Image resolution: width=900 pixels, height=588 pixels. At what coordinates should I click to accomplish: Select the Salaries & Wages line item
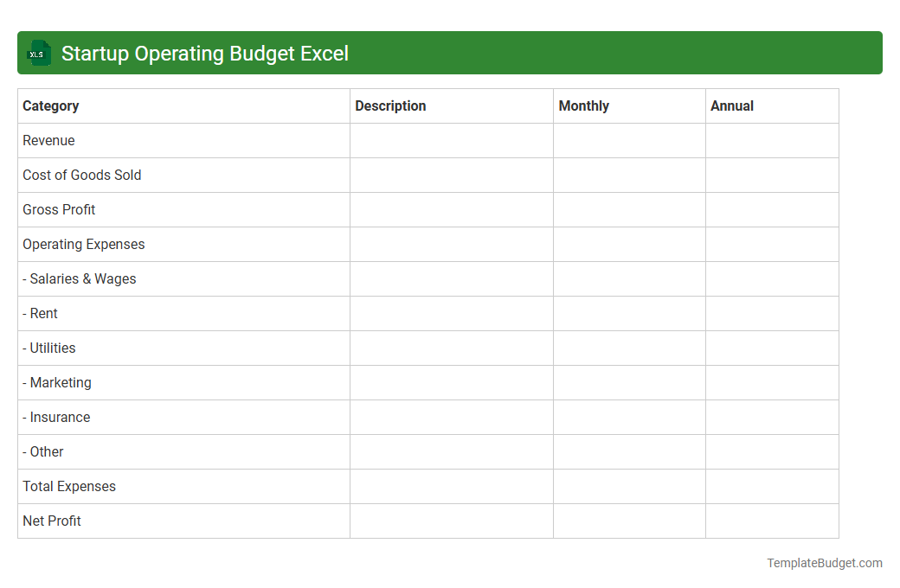79,278
